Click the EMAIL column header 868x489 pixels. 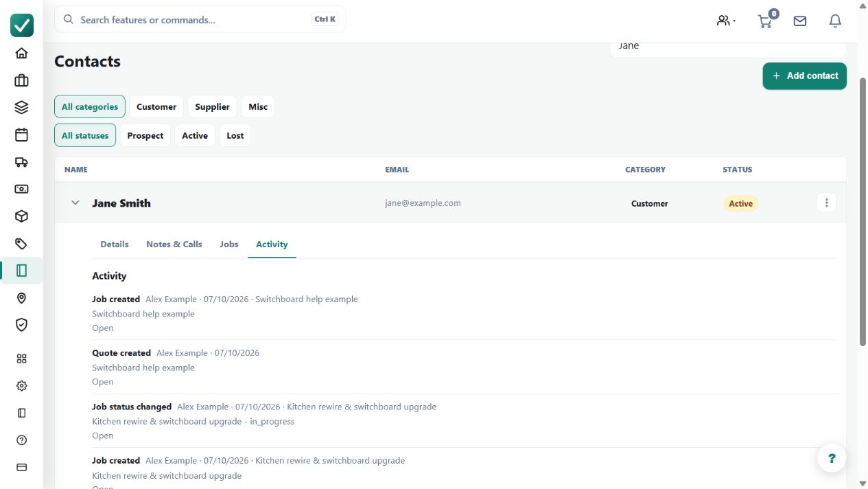tap(397, 170)
